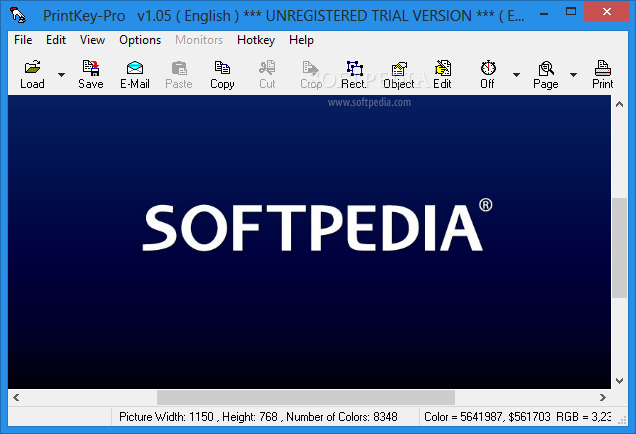Click the Picture Width status text

pyautogui.click(x=258, y=417)
